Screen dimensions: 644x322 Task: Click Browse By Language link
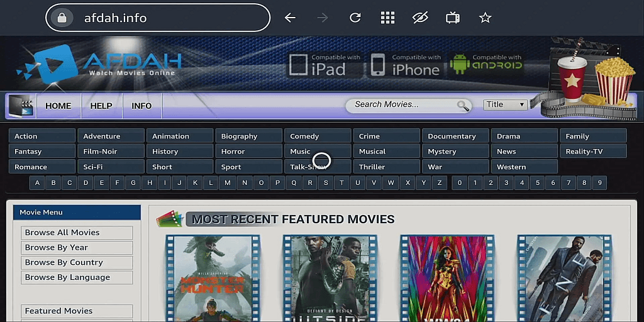pos(77,277)
